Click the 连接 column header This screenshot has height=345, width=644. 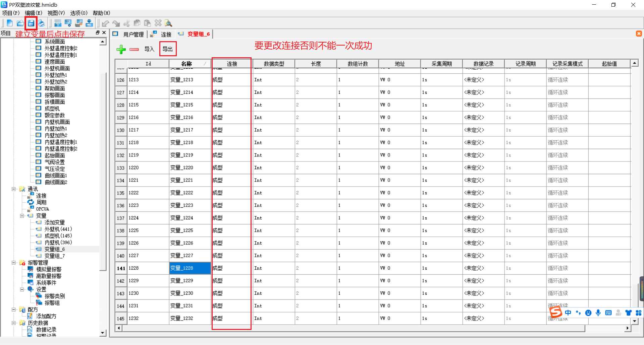point(232,64)
